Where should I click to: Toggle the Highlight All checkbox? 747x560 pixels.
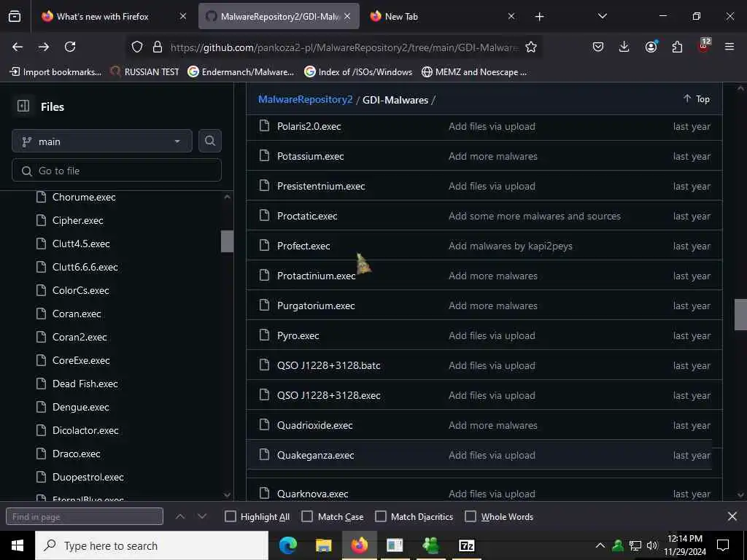click(x=230, y=516)
